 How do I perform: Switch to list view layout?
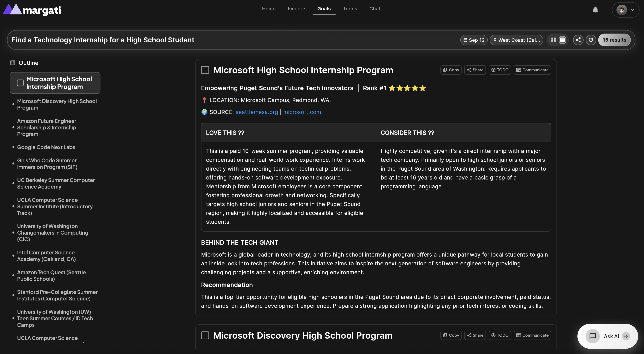[x=562, y=40]
